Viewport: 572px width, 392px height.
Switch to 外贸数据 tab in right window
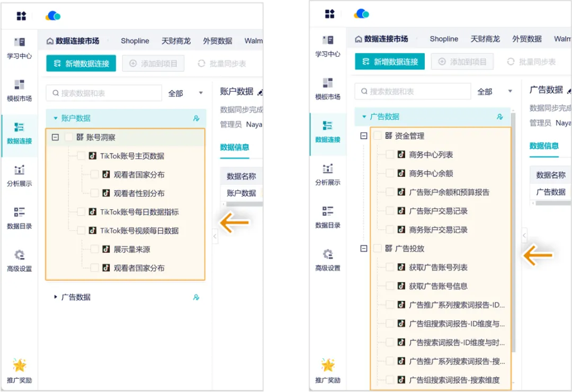(526, 39)
